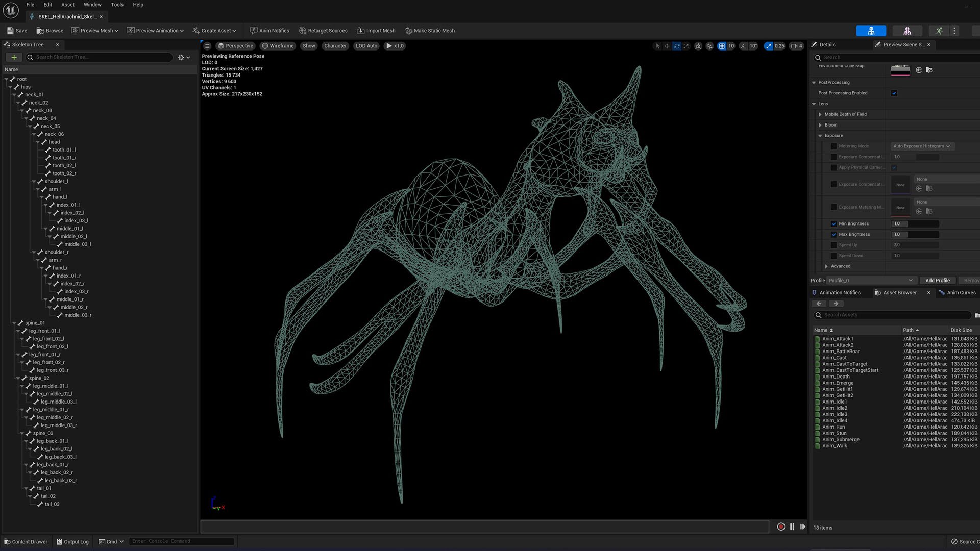Image resolution: width=980 pixels, height=551 pixels.
Task: Expand the Bloom section
Action: [820, 125]
